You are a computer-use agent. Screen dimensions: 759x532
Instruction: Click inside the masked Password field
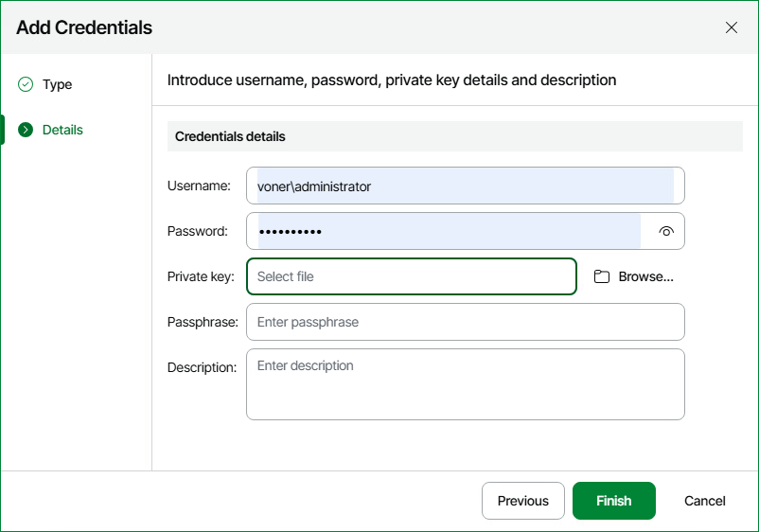point(450,231)
